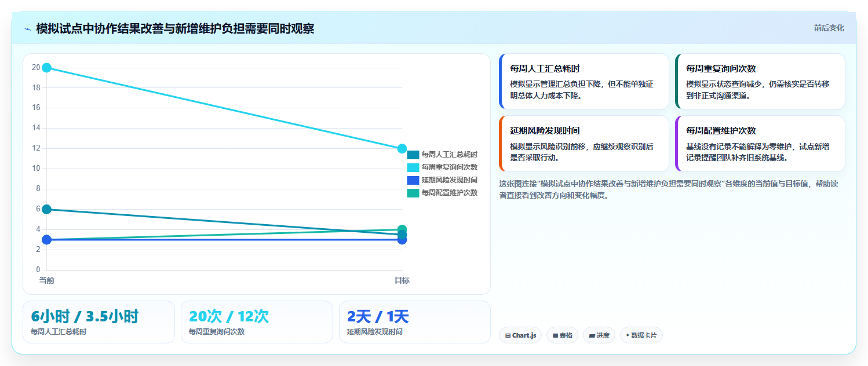Screen dimensions: 868x366
Task: Click the y-axis tick label 10
Action: coord(36,169)
